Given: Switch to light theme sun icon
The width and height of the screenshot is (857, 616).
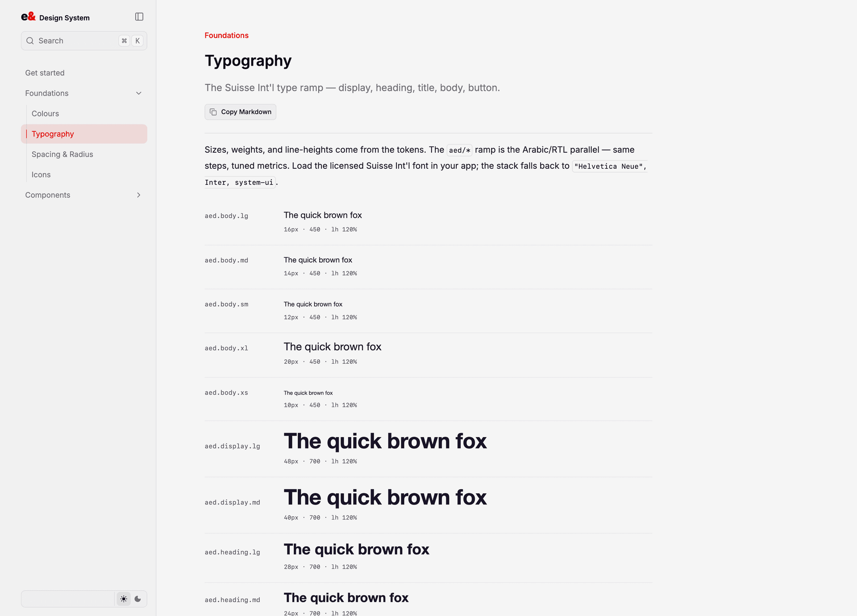Looking at the screenshot, I should 124,599.
